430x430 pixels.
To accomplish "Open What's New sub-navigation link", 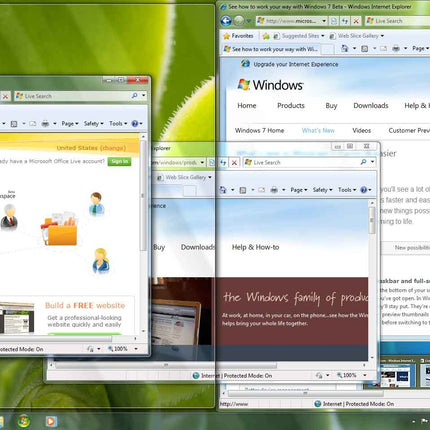I will pyautogui.click(x=318, y=131).
